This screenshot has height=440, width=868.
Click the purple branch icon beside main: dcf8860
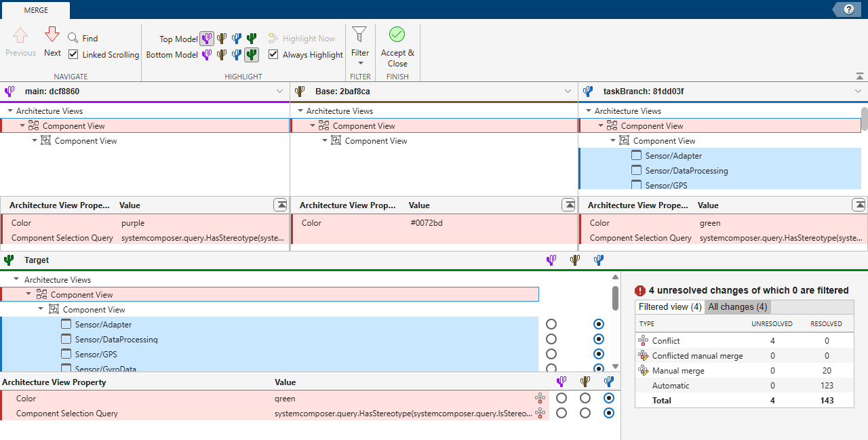point(9,91)
